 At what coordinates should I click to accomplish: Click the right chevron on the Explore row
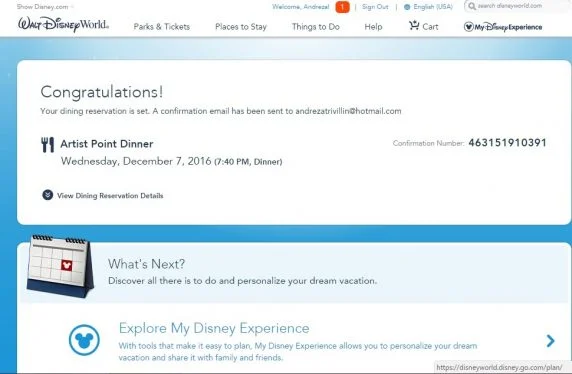[x=550, y=341]
